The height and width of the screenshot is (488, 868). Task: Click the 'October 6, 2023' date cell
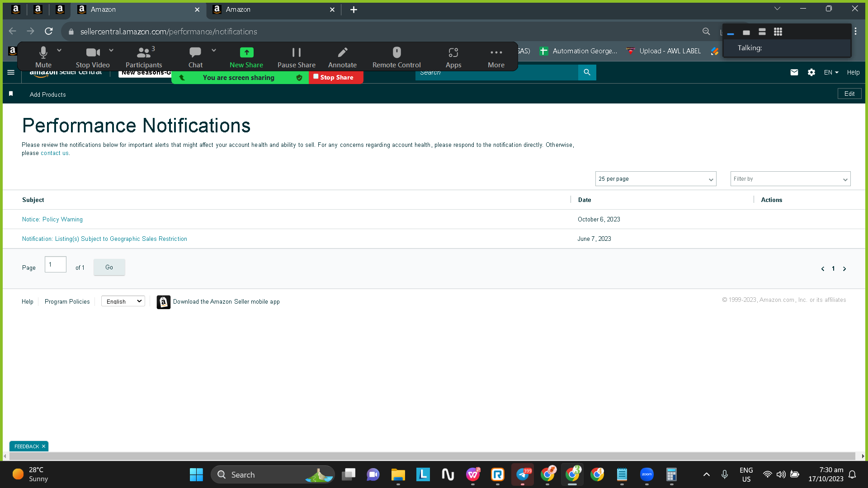point(599,220)
